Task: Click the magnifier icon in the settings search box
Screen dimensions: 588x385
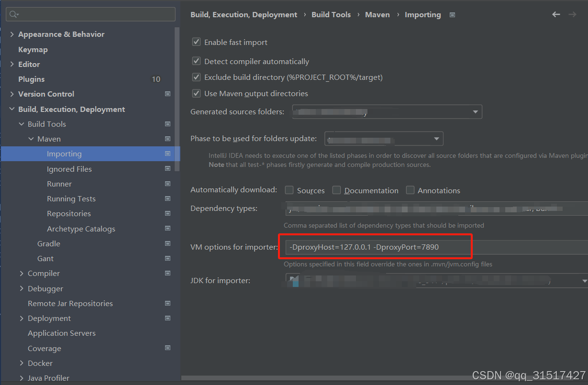Action: (x=14, y=14)
